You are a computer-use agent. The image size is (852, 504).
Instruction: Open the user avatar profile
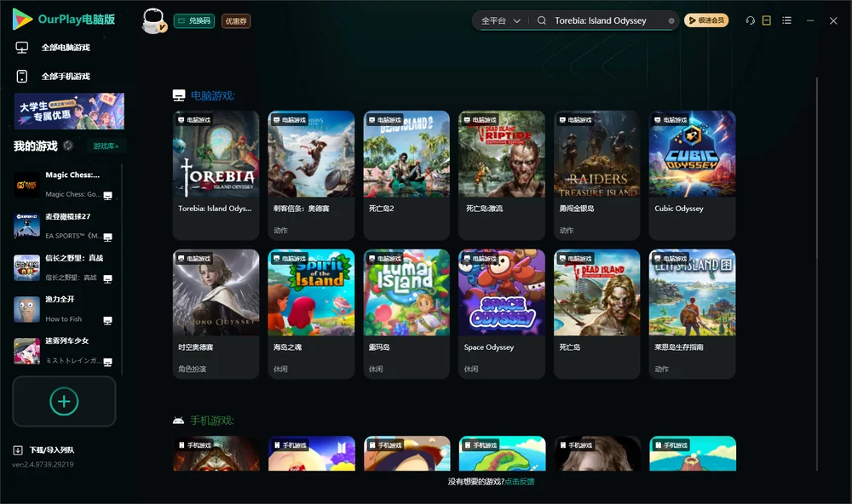click(x=153, y=20)
